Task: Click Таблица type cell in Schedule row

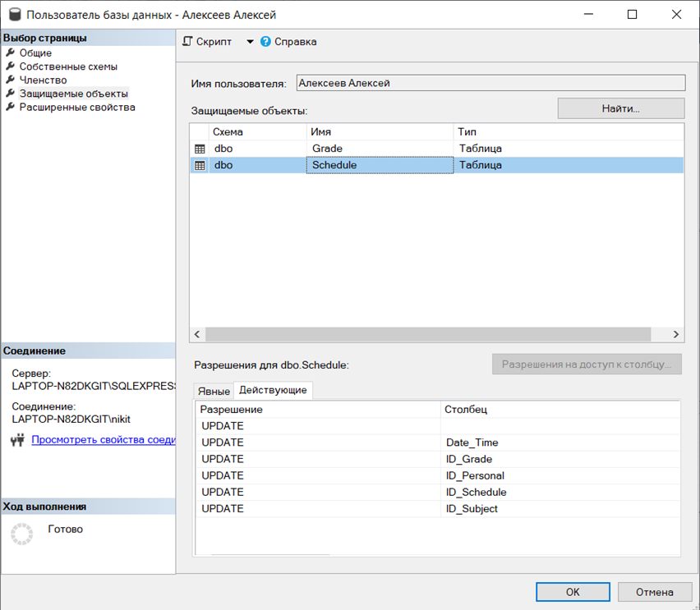Action: point(569,165)
